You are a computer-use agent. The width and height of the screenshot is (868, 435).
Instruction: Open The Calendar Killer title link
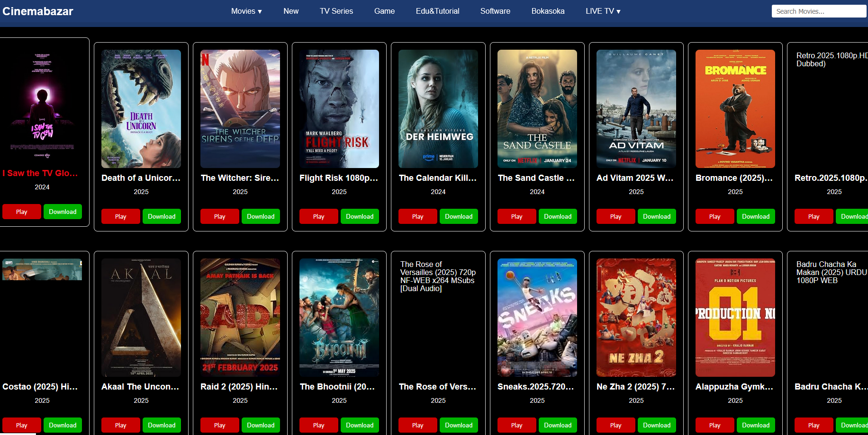pyautogui.click(x=438, y=178)
